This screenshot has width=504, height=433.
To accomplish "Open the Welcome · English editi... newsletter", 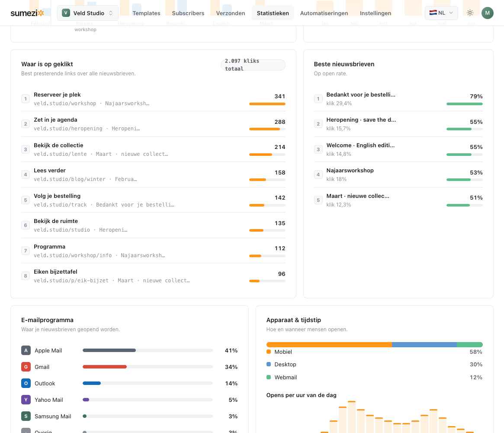I will pyautogui.click(x=398, y=149).
